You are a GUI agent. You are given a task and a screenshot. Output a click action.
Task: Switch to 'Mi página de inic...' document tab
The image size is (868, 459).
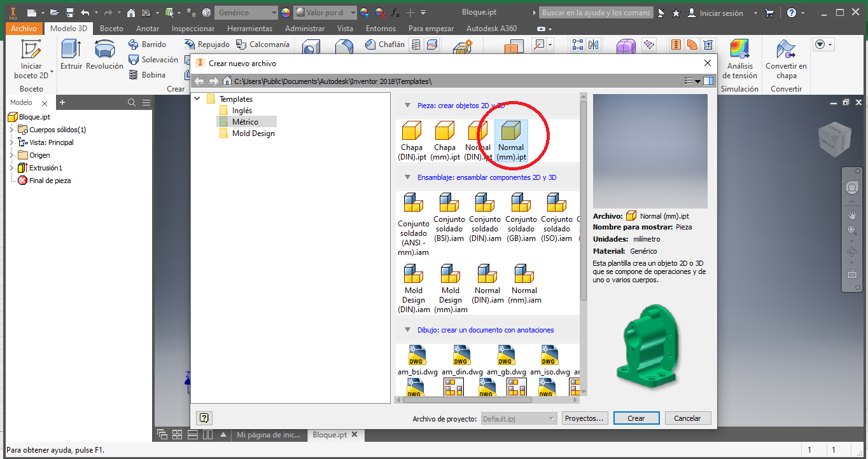(x=268, y=435)
